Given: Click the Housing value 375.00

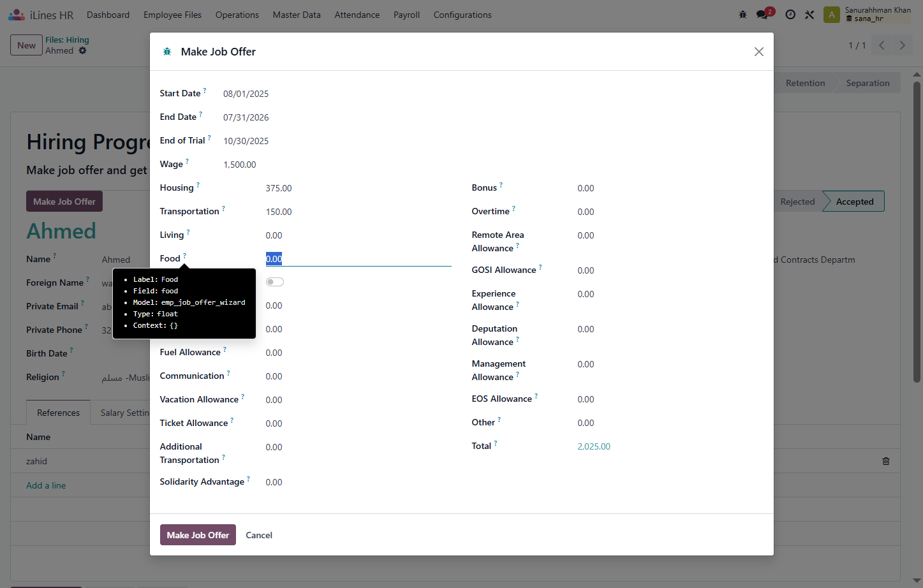Looking at the screenshot, I should [279, 188].
